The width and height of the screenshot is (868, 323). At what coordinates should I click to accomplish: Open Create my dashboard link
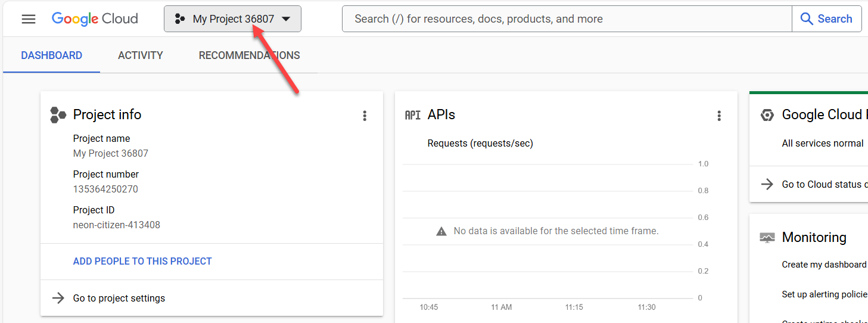point(825,265)
